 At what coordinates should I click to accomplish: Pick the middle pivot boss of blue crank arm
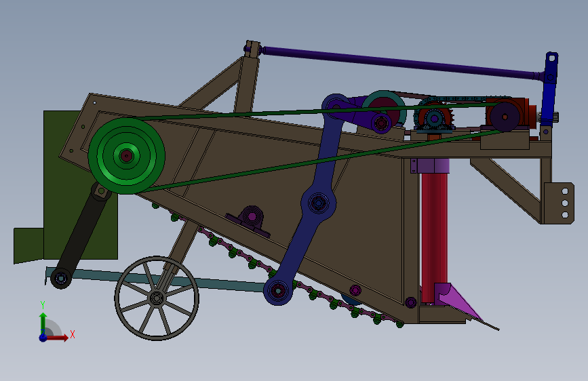pos(318,203)
